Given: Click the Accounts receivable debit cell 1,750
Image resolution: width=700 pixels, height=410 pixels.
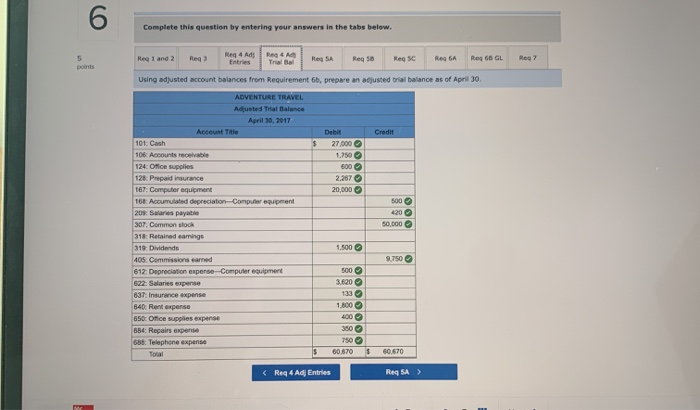Looking at the screenshot, I should [x=338, y=155].
